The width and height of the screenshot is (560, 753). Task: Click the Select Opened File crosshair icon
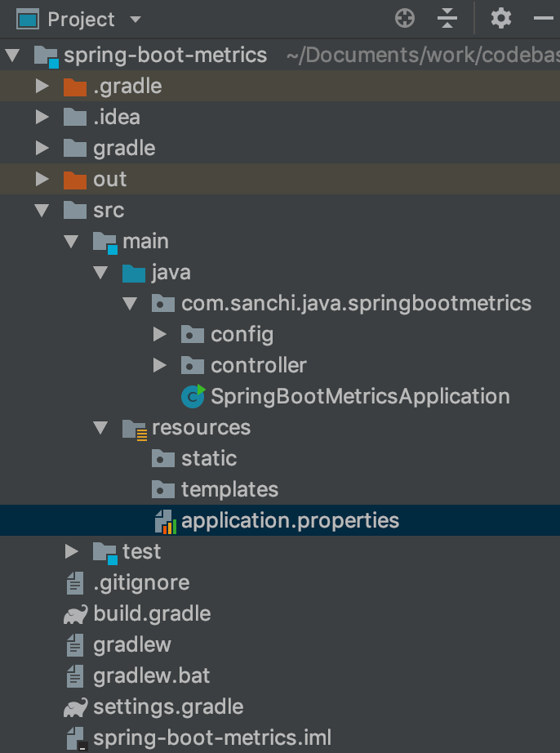404,19
